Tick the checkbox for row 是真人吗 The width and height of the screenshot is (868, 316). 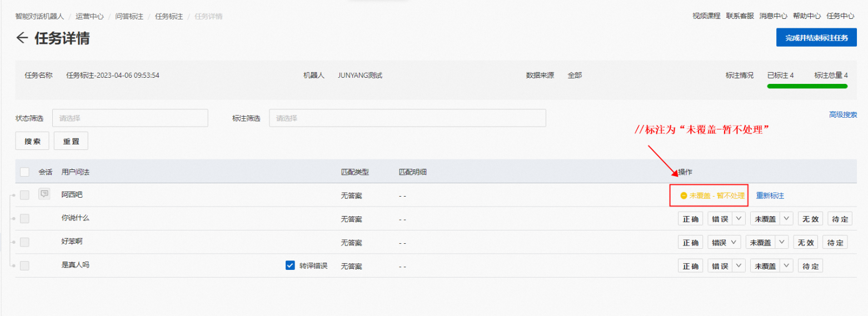(24, 265)
